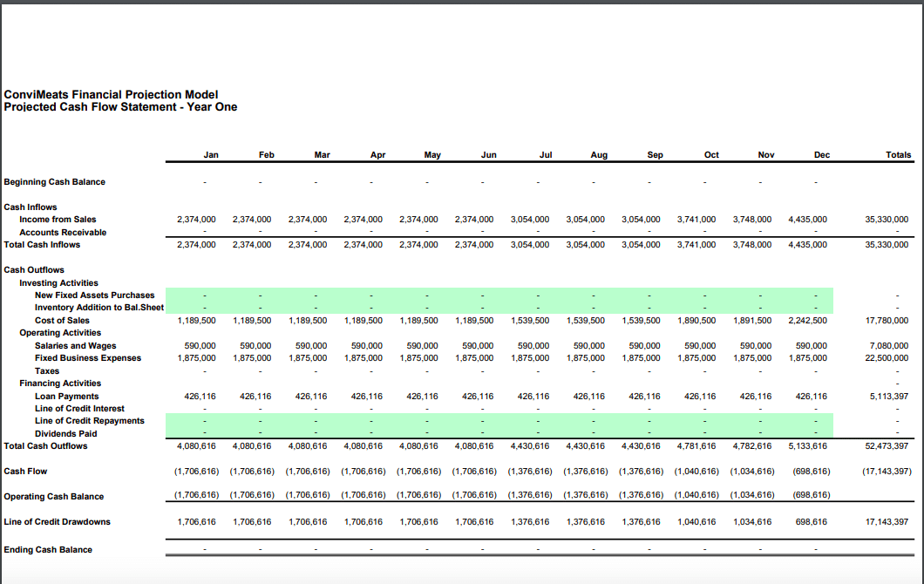Screen dimensions: 924x584
Task: Click the ConviMeats Financial Projection Model title
Action: click(111, 94)
